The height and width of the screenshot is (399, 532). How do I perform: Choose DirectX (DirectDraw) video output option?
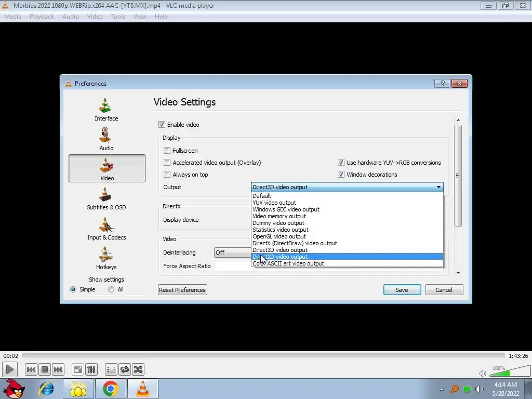point(347,243)
